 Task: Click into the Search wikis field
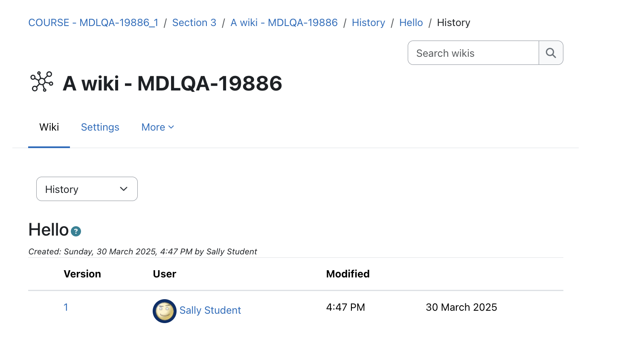pos(473,53)
